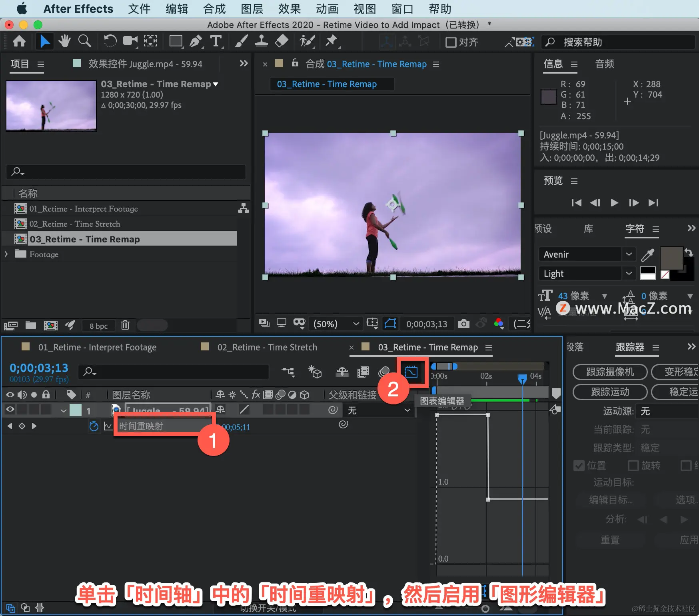699x616 pixels.
Task: Select the Rectangle shape tool
Action: coord(176,41)
